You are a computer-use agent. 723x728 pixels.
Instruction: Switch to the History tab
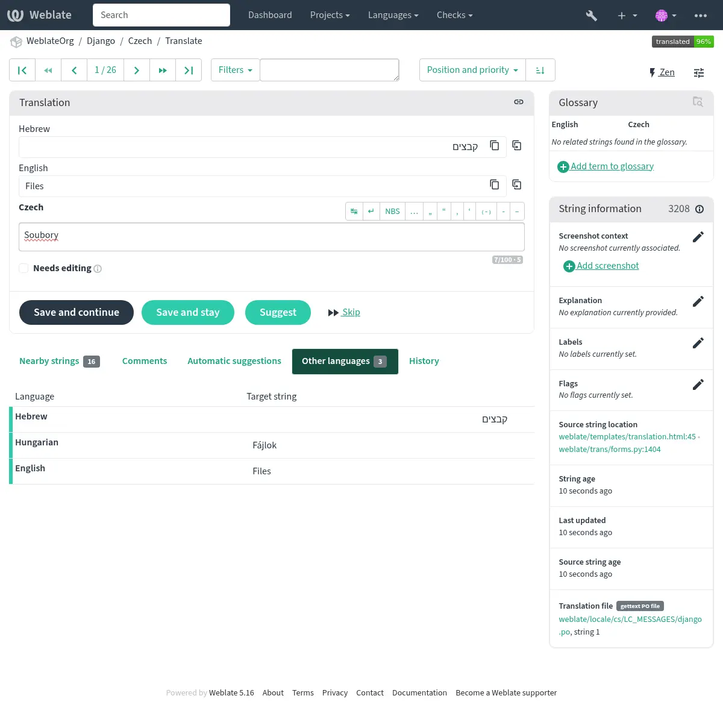pos(424,362)
